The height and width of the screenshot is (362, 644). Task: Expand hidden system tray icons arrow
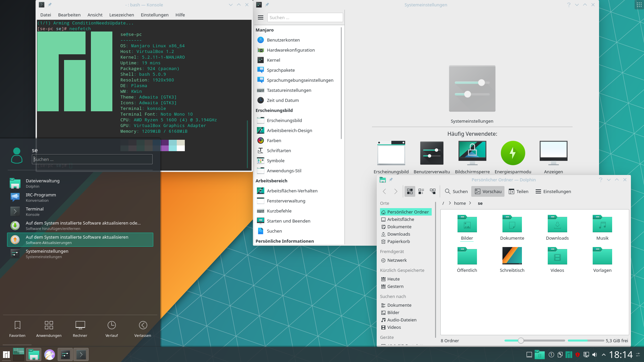[x=604, y=355]
